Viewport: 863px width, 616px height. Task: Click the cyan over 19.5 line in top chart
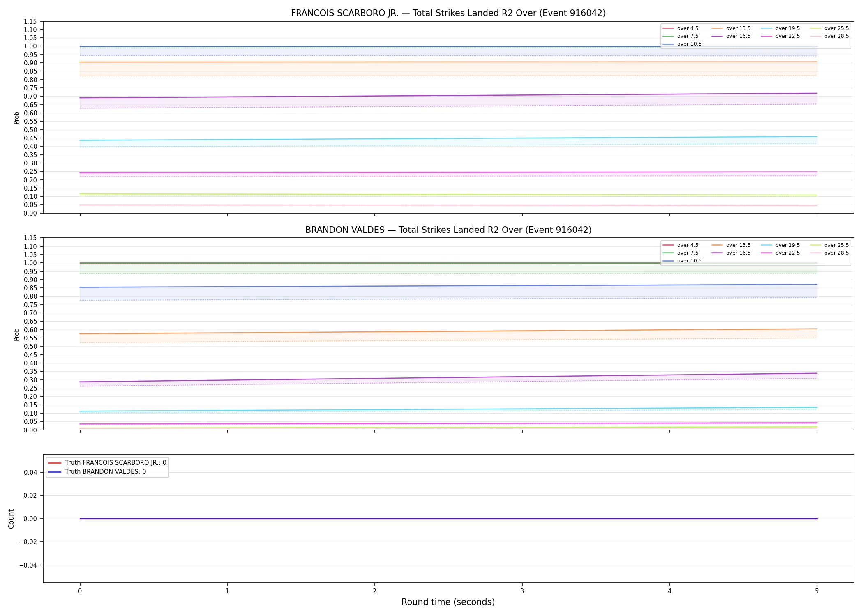point(448,139)
